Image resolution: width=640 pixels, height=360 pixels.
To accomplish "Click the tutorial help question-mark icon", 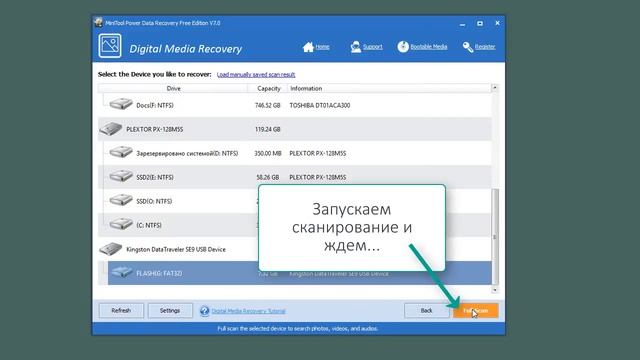I will click(204, 311).
